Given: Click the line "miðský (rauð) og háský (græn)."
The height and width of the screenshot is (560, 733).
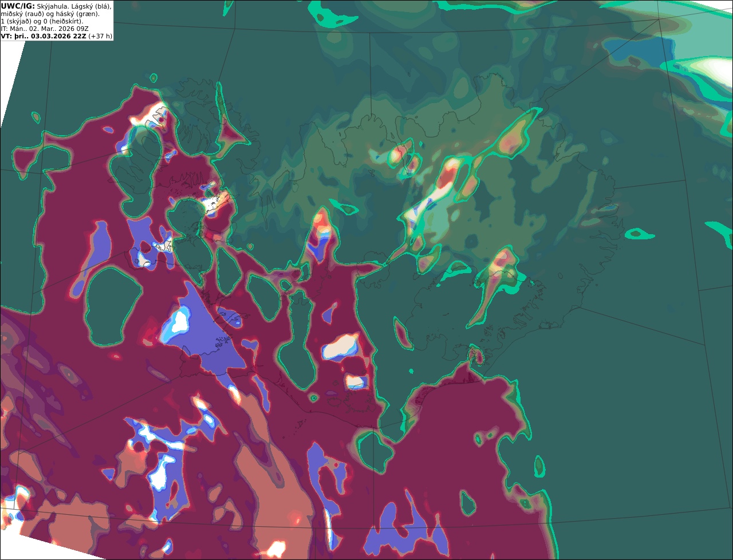Looking at the screenshot, I should 50,14.
